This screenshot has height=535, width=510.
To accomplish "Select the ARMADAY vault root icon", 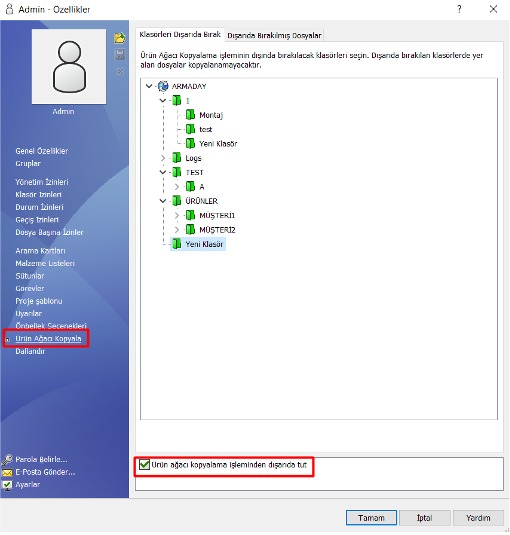I will [163, 86].
